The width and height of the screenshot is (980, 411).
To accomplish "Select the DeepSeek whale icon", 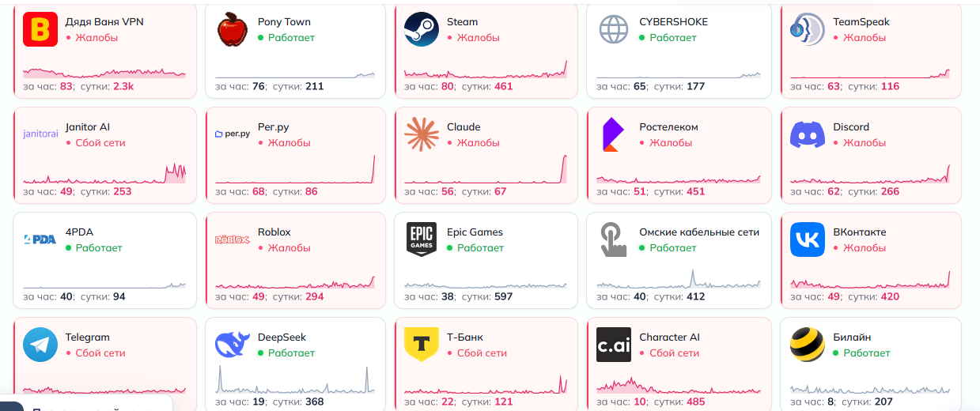I will click(233, 345).
